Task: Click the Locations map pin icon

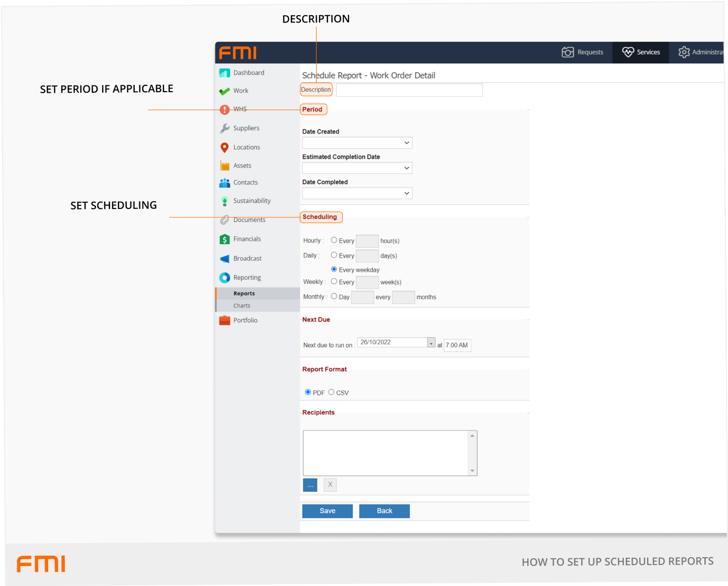Action: click(224, 148)
